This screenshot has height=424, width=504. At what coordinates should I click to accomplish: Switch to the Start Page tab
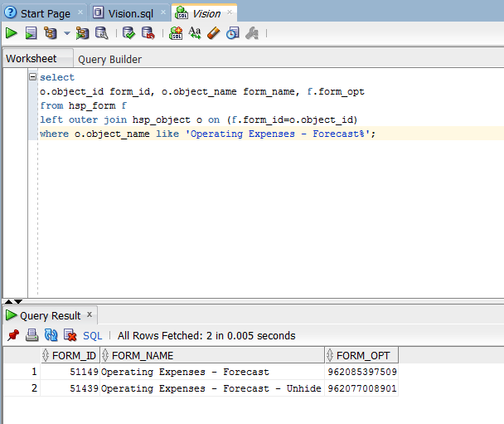tap(46, 14)
